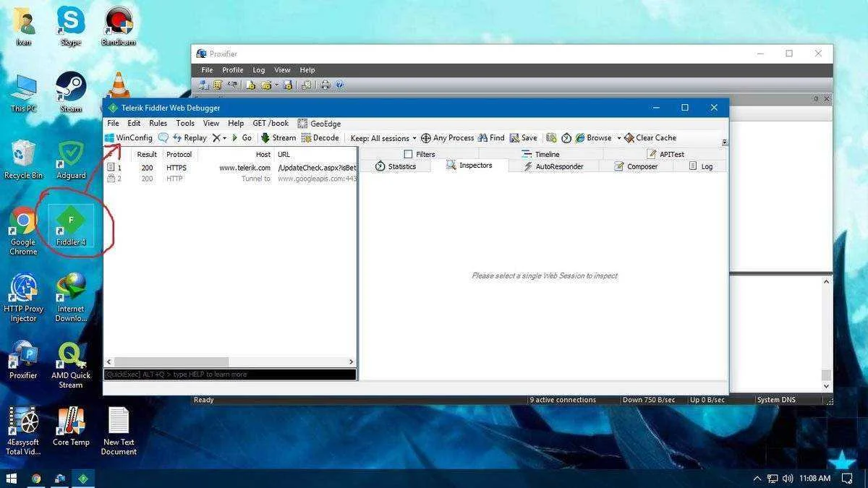Open the Fiddler Rules menu

(x=158, y=124)
